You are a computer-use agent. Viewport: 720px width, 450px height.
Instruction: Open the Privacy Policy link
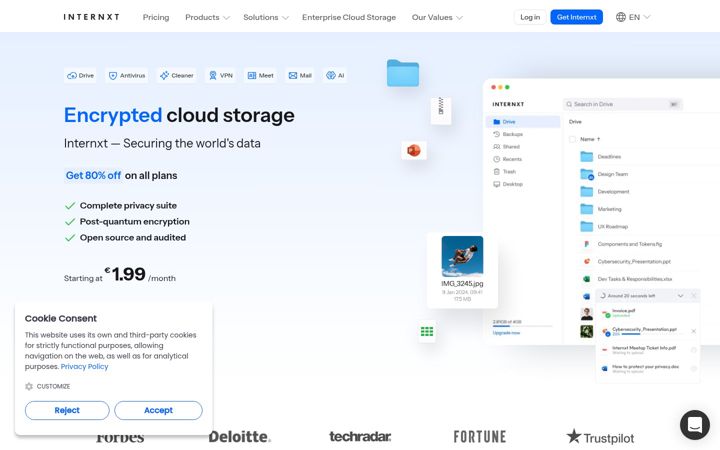tap(84, 366)
